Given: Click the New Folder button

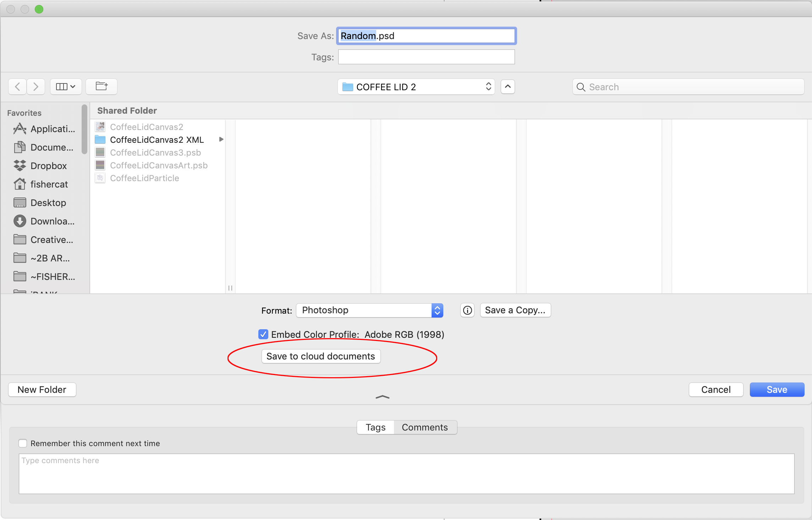Looking at the screenshot, I should pos(42,389).
